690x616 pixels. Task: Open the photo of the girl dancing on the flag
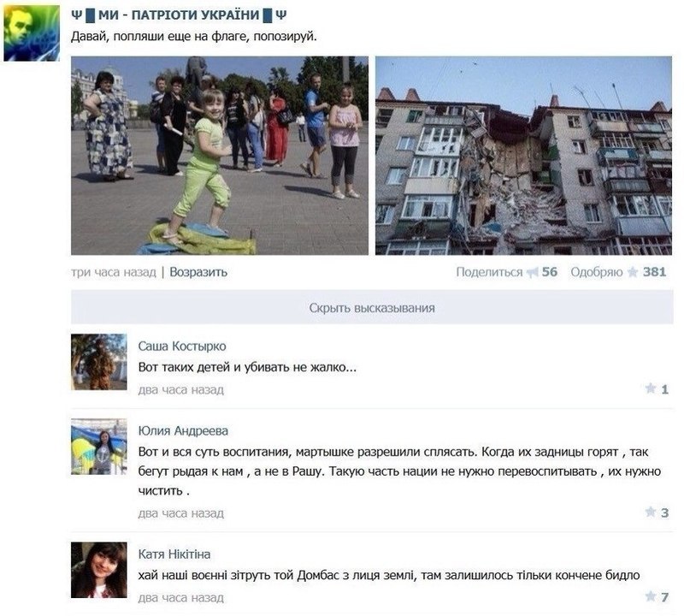[220, 156]
